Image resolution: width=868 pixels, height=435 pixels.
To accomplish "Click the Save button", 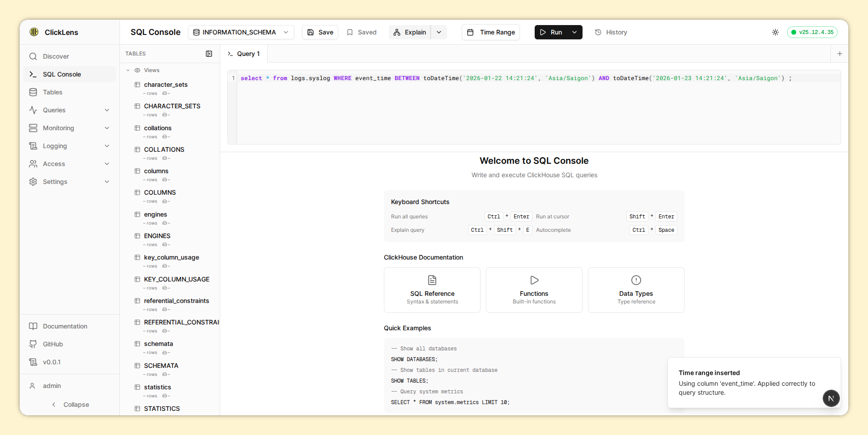I will coord(320,32).
